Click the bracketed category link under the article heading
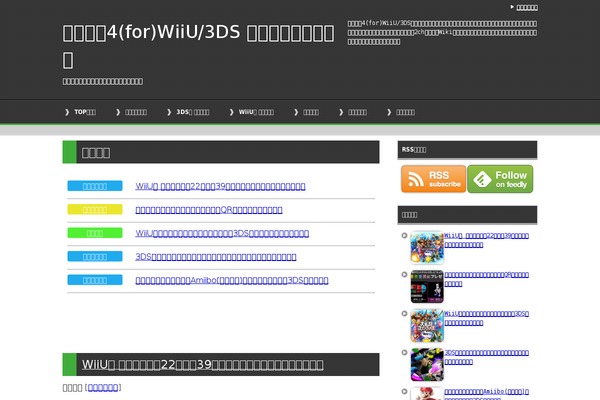The height and width of the screenshot is (400, 600). (x=103, y=388)
